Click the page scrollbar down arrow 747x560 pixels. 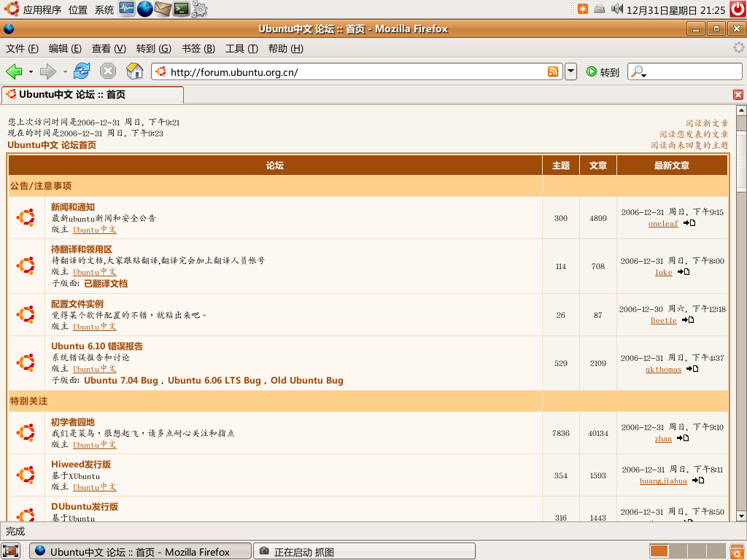point(741,516)
